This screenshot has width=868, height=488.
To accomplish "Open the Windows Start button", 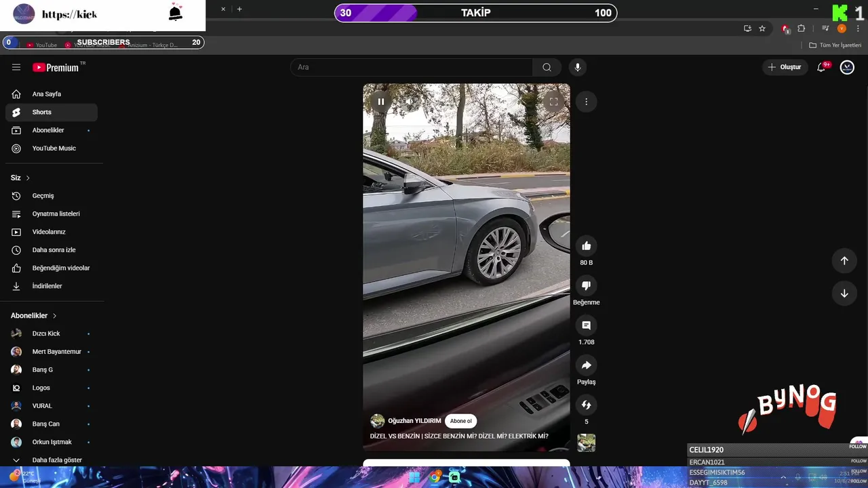I will tap(414, 477).
